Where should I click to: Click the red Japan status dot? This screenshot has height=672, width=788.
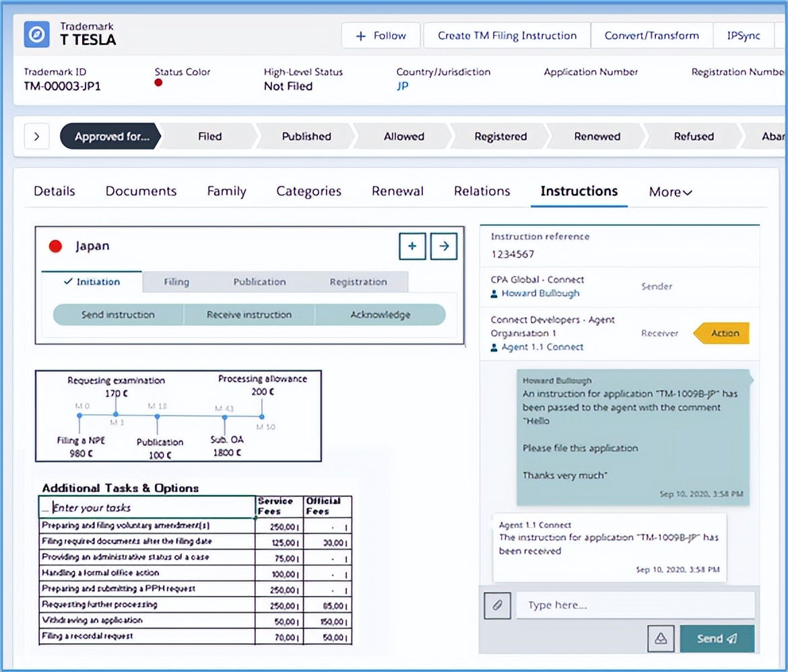(56, 246)
